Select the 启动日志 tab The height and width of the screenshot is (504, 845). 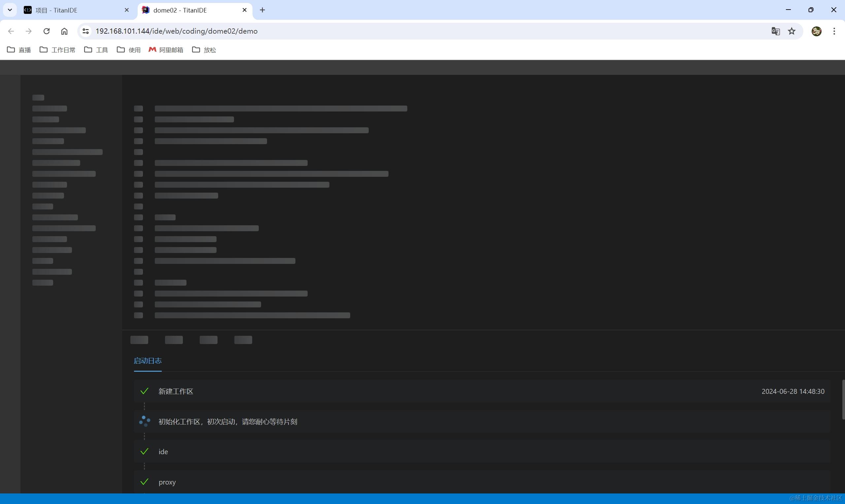(x=148, y=361)
